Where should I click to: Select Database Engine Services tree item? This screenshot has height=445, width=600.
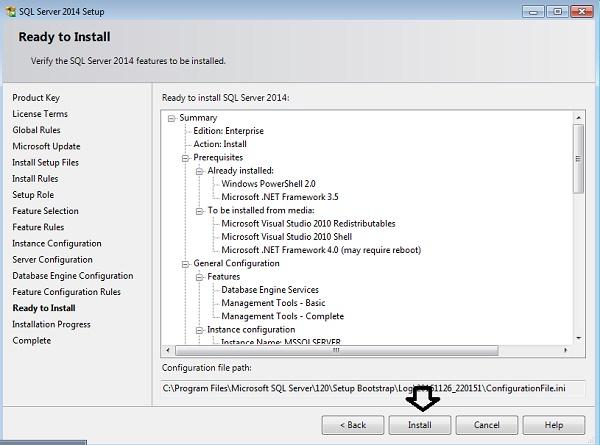(270, 290)
